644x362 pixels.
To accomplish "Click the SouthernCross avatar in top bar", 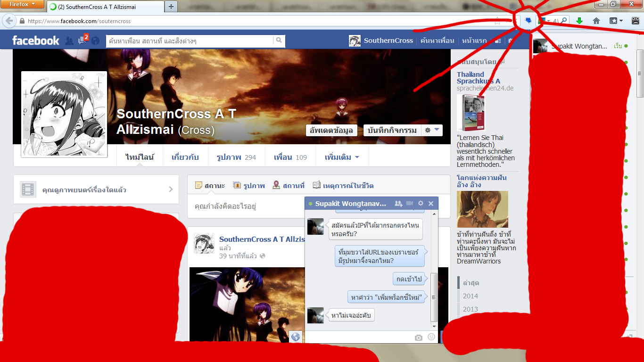I will pyautogui.click(x=355, y=41).
